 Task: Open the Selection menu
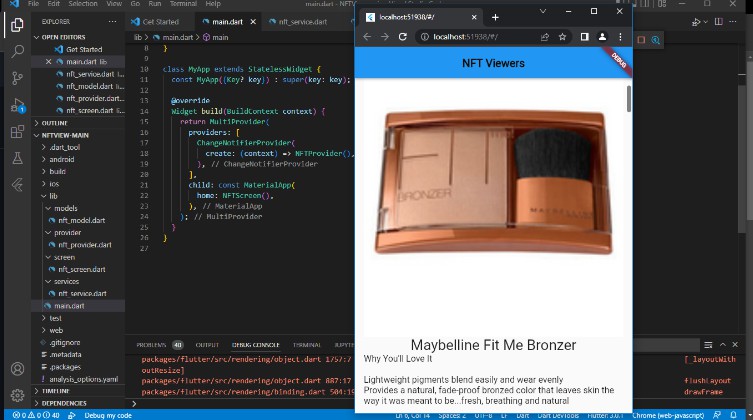coord(83,3)
